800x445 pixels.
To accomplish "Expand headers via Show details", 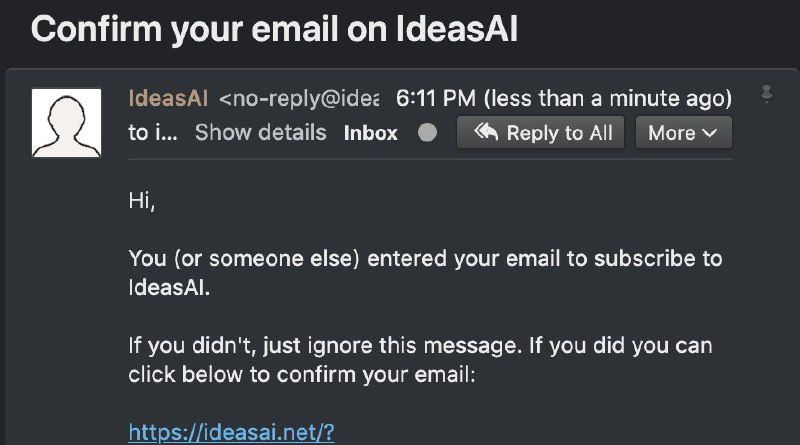I will pos(260,133).
